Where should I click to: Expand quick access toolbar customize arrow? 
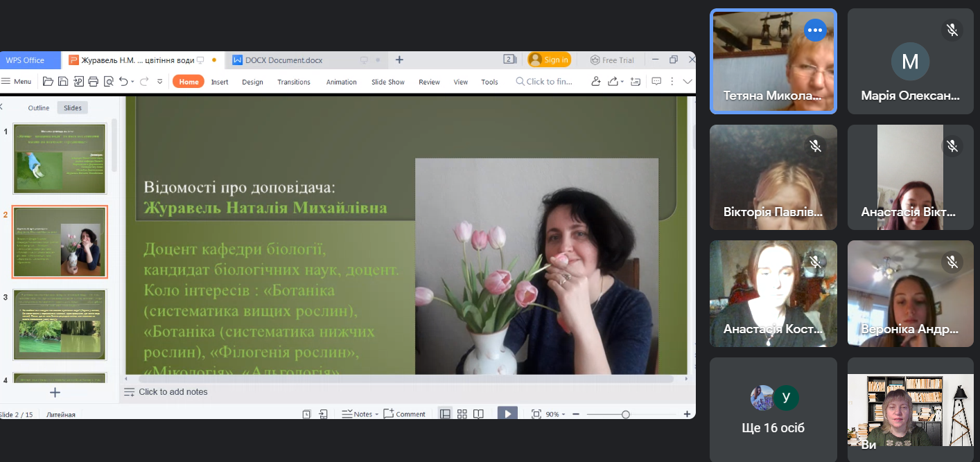pos(160,82)
